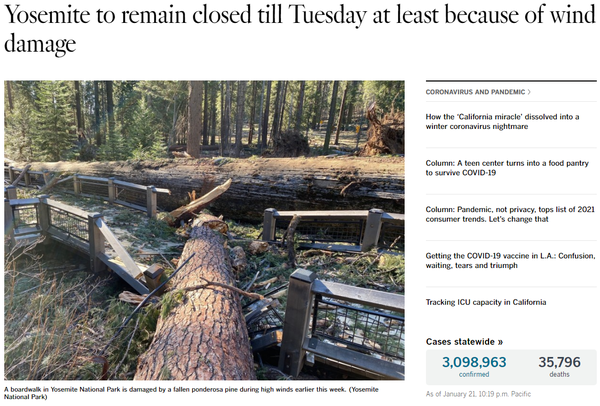Open column on 2021 consumer trends
600x406 pixels.
(x=510, y=214)
